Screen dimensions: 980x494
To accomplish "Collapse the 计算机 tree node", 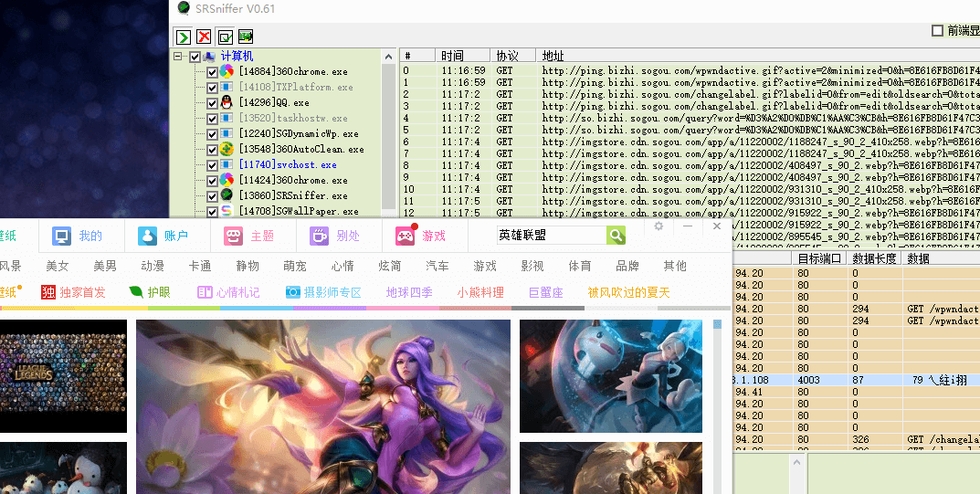I will point(178,57).
